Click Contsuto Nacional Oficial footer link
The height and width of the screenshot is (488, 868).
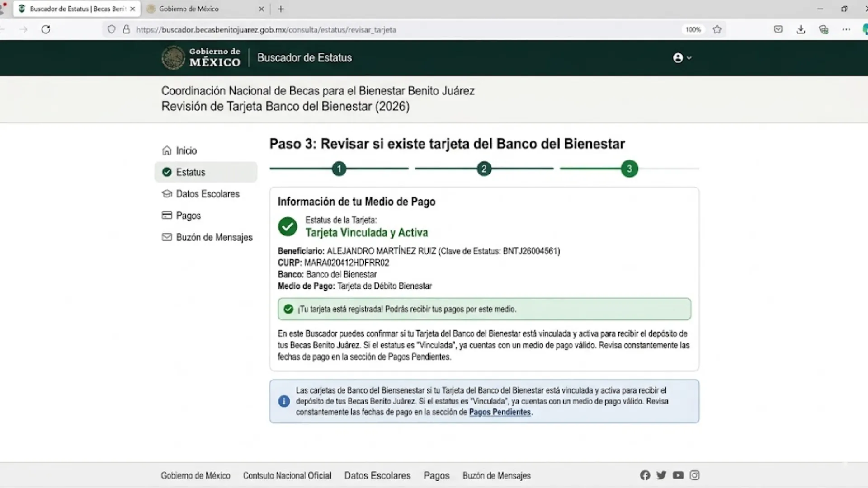click(x=287, y=475)
